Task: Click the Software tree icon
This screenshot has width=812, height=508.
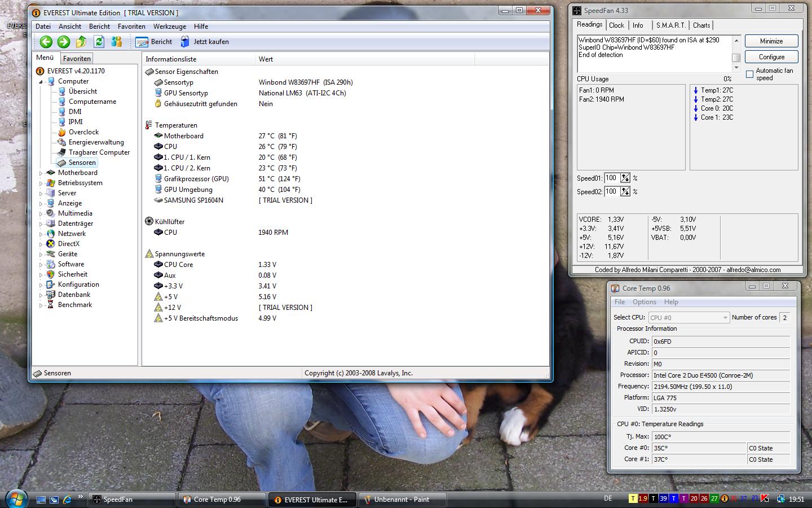Action: pyautogui.click(x=51, y=264)
